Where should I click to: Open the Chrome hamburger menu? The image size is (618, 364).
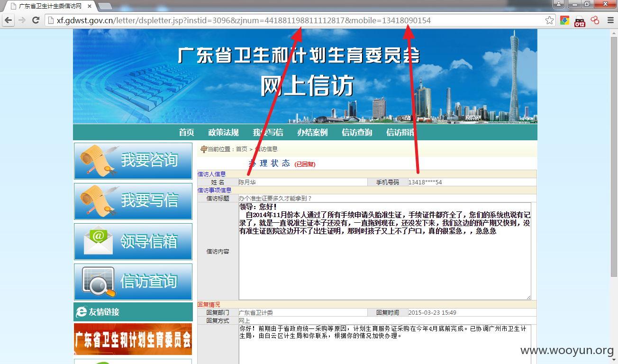[610, 20]
